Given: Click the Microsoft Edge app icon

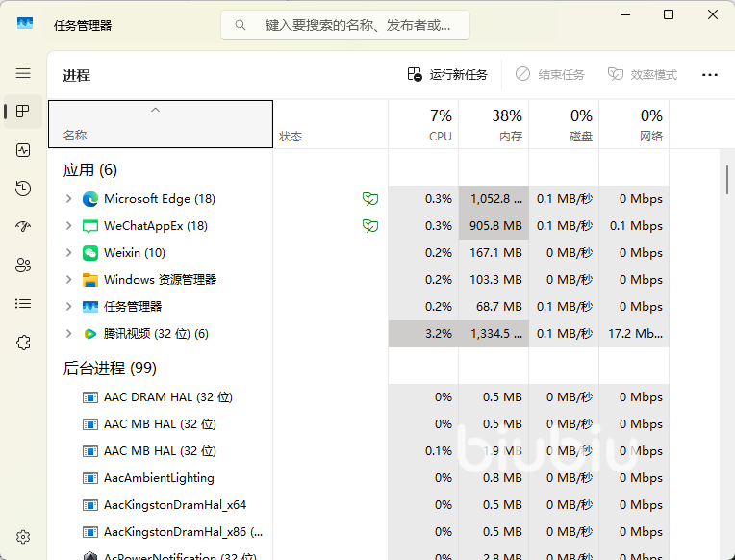Looking at the screenshot, I should click(90, 199).
